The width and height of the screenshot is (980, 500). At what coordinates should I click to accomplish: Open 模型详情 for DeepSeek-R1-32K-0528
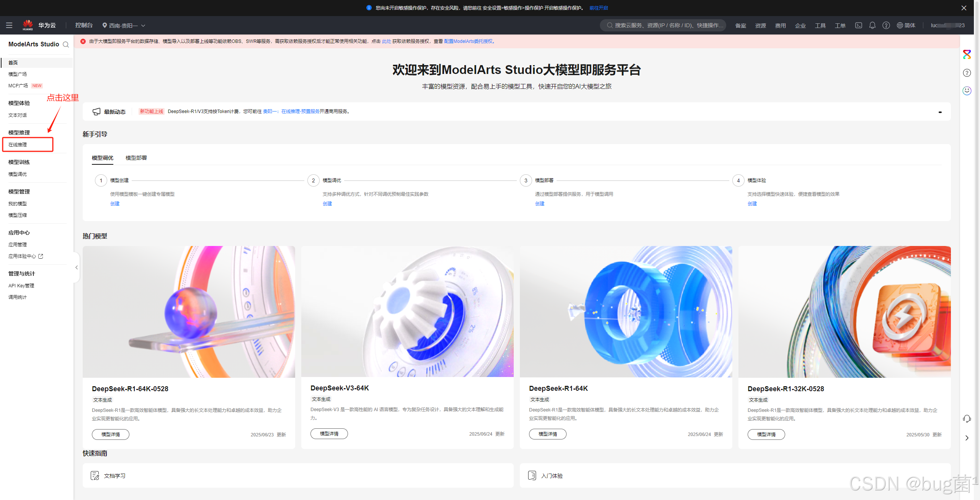[766, 434]
